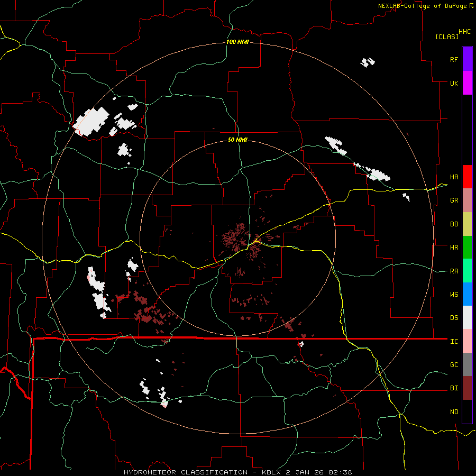Click the HR green color swatch
476x476 pixels.
(467, 248)
